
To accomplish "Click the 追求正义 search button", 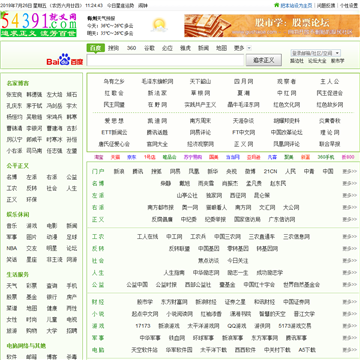I will [264, 60].
